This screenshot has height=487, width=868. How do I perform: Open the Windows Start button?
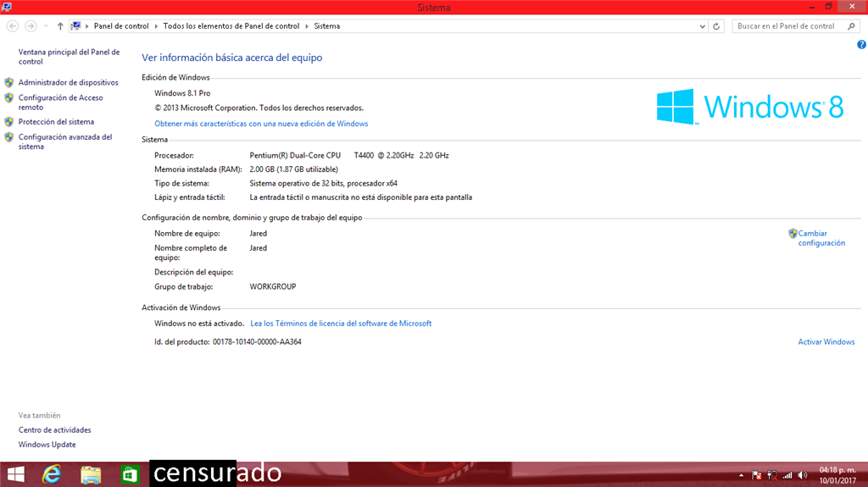(x=15, y=474)
